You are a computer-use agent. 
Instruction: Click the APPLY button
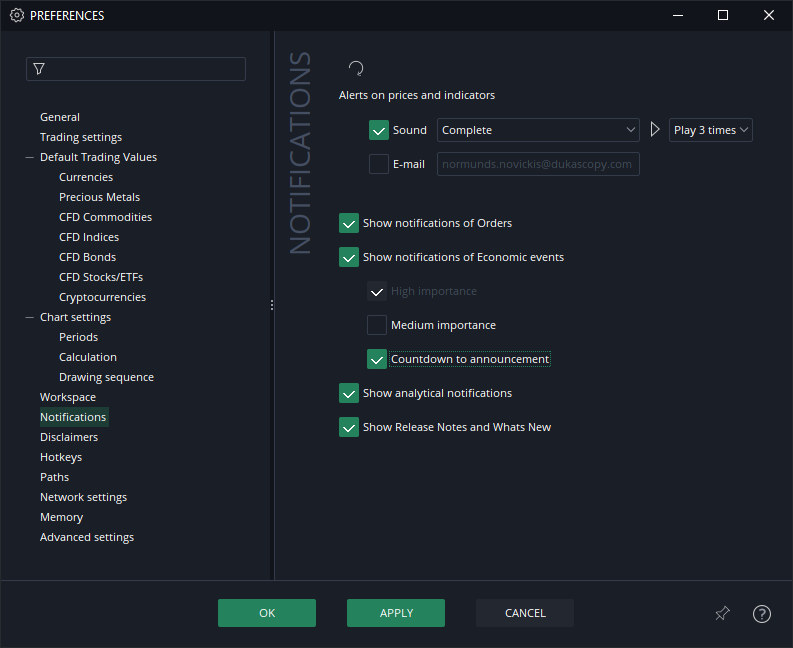click(396, 613)
